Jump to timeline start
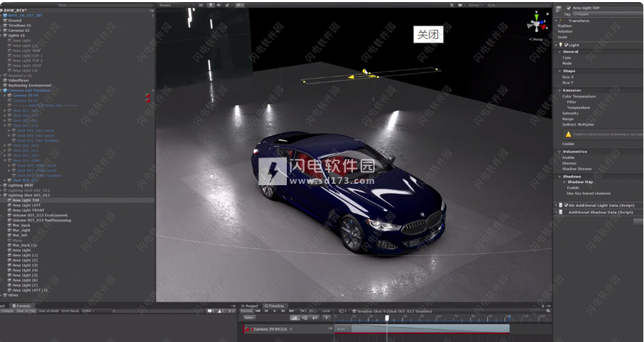 (258, 311)
